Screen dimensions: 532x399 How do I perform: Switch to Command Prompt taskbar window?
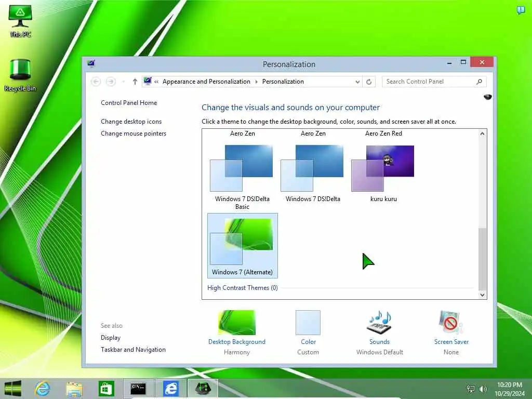pyautogui.click(x=138, y=389)
